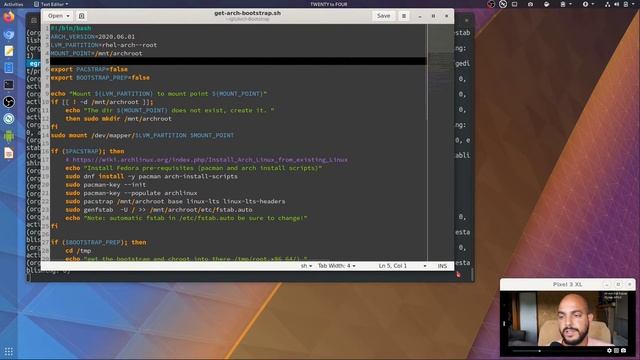Show the applications grid
The width and height of the screenshot is (640, 360).
coord(9,351)
